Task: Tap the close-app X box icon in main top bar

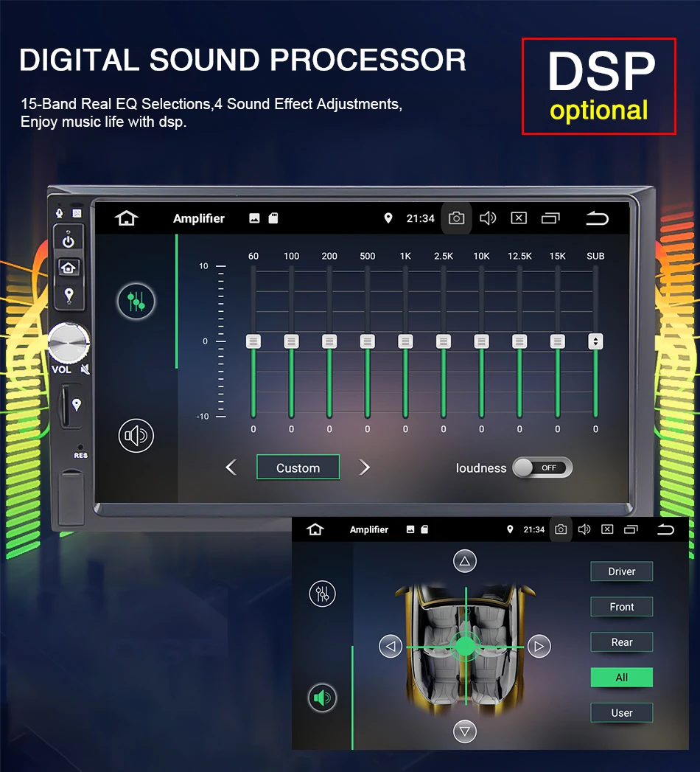Action: pos(519,218)
